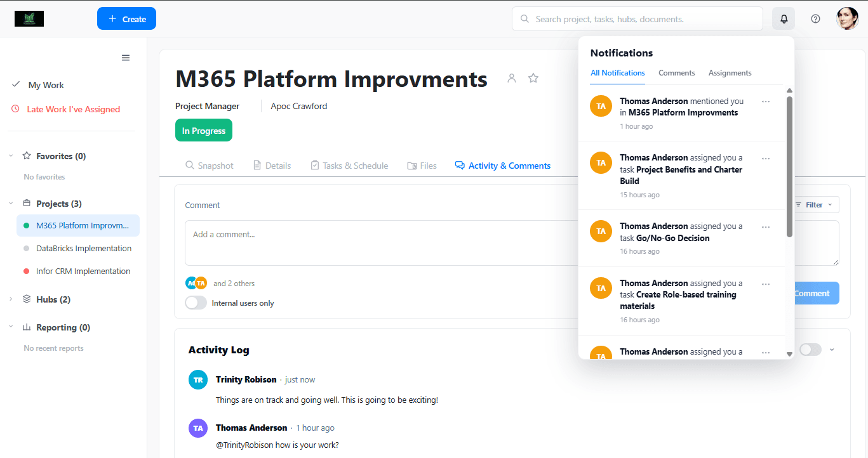Open the Project Benefits and Charter Build notification
Image resolution: width=868 pixels, height=458 pixels.
pyautogui.click(x=682, y=175)
